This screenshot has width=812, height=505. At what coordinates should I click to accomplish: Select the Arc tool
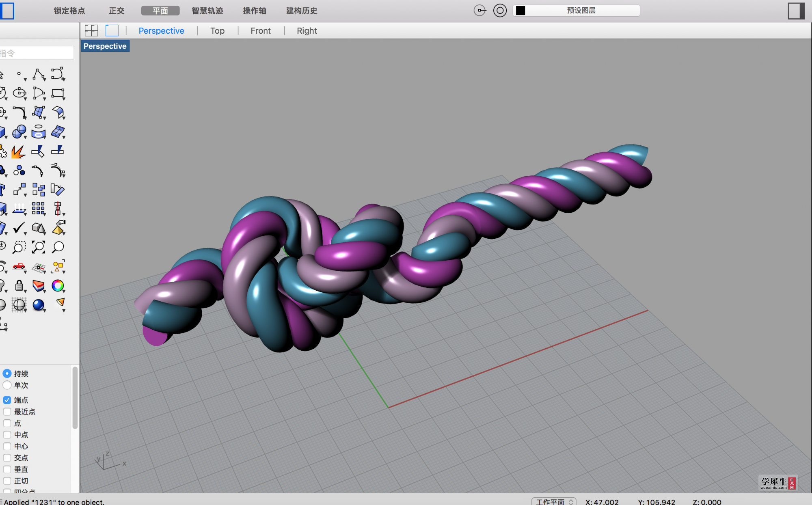[39, 93]
